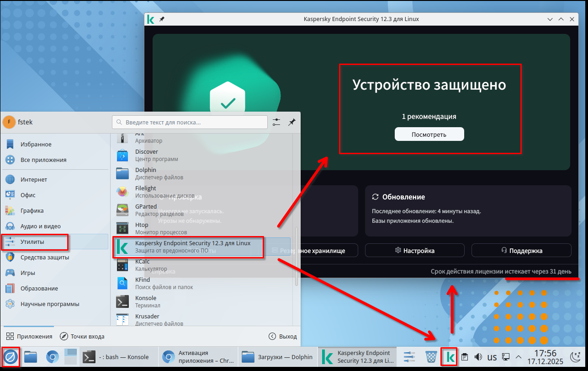Open Настройка in Kaspersky window

pos(414,250)
